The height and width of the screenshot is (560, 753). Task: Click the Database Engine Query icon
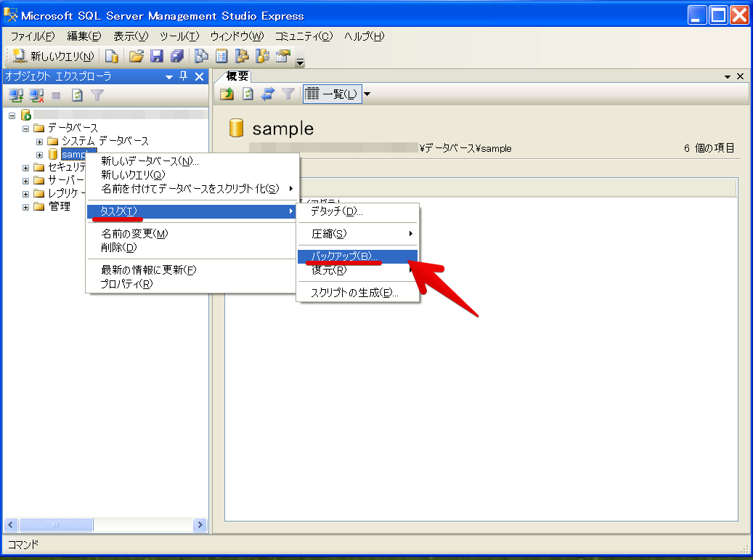111,56
